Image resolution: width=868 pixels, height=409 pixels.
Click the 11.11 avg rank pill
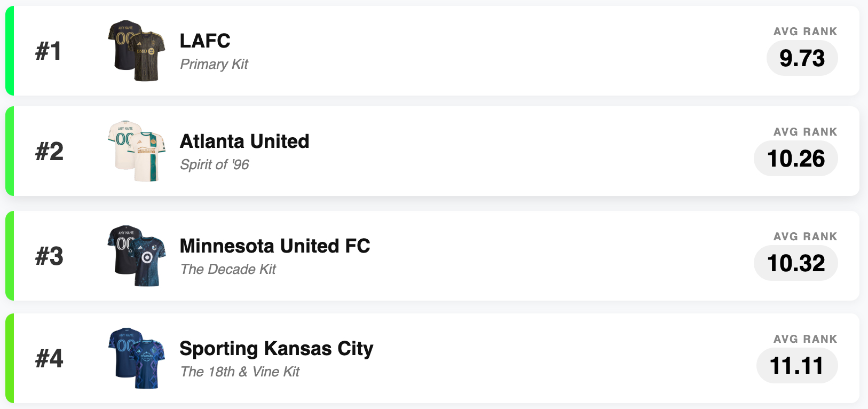(796, 366)
